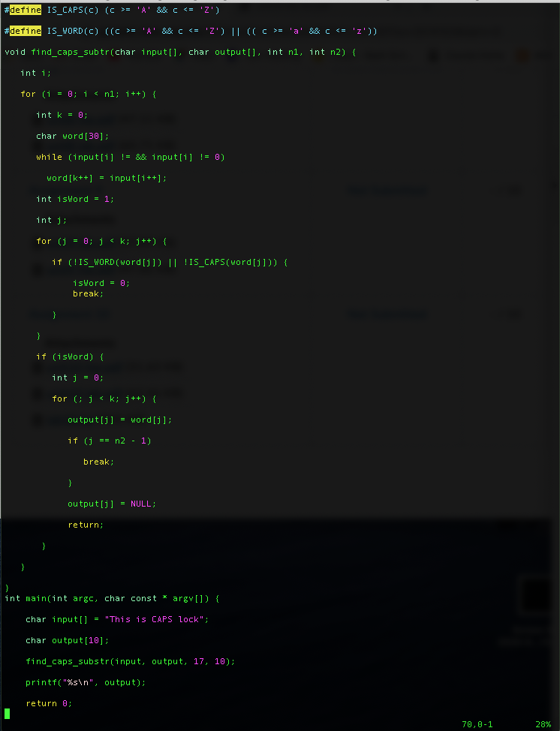The height and width of the screenshot is (731, 560).
Task: Click the 'if (!IS_WORD(word[j])' condition line
Action: pos(170,262)
